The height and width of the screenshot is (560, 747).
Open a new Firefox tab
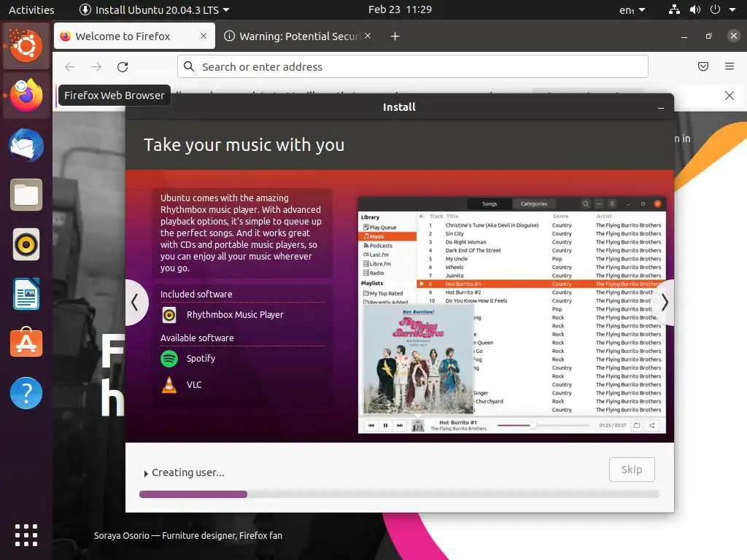395,36
